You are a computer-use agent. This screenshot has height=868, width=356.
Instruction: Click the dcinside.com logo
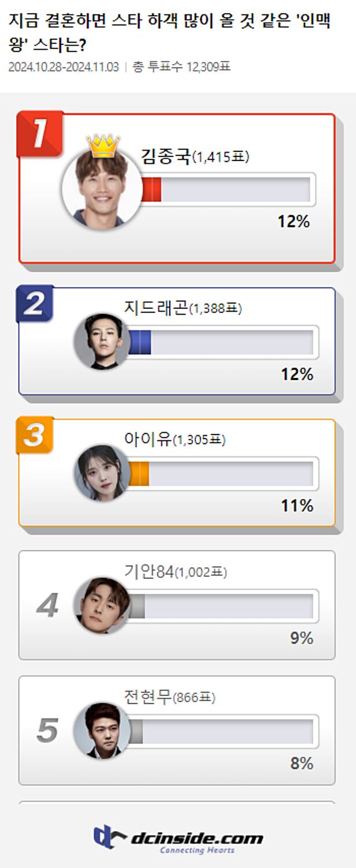178,840
